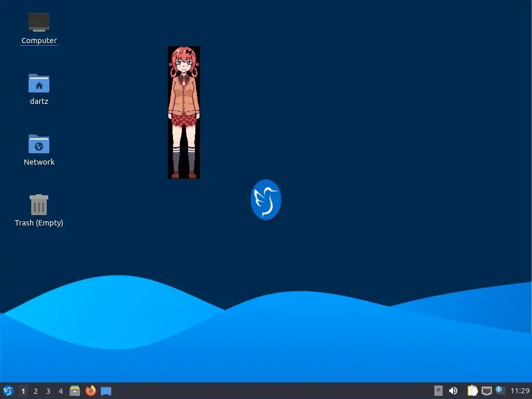Switch to desktop 4 in pager
Image resolution: width=532 pixels, height=399 pixels.
click(61, 391)
